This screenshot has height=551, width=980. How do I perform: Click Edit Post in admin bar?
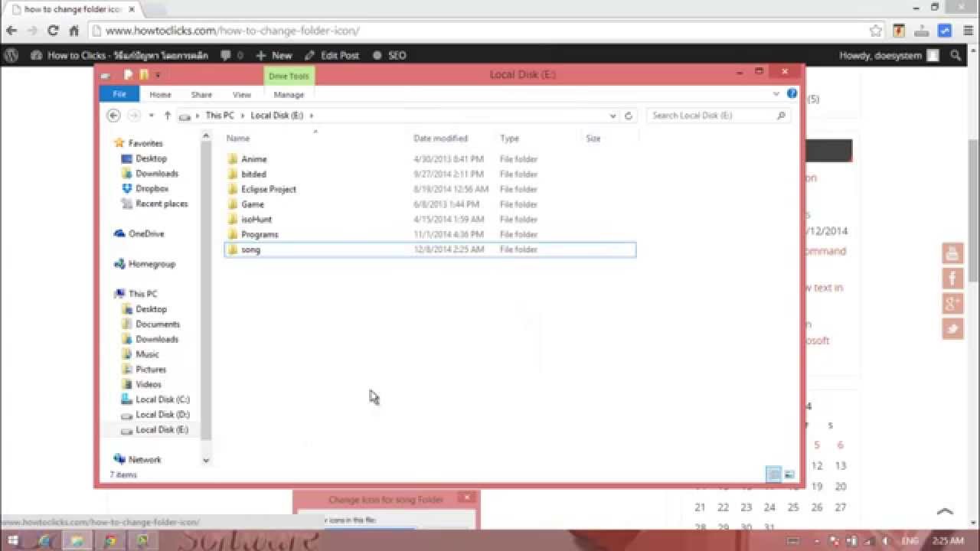[332, 55]
